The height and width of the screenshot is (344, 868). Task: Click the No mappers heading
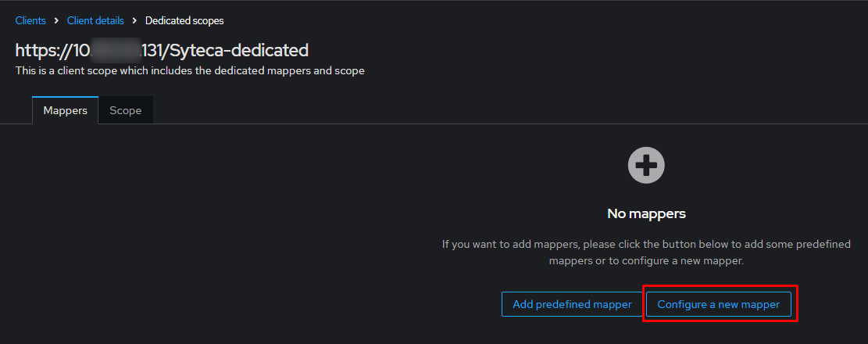[646, 213]
